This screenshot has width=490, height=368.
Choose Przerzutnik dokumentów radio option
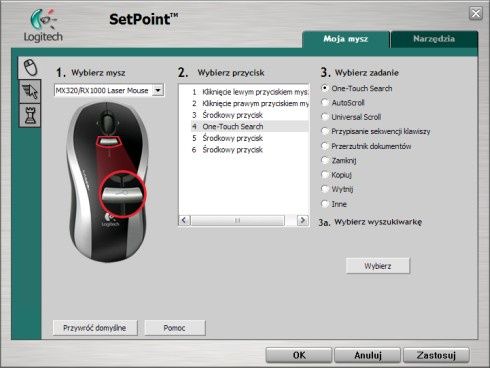click(325, 146)
